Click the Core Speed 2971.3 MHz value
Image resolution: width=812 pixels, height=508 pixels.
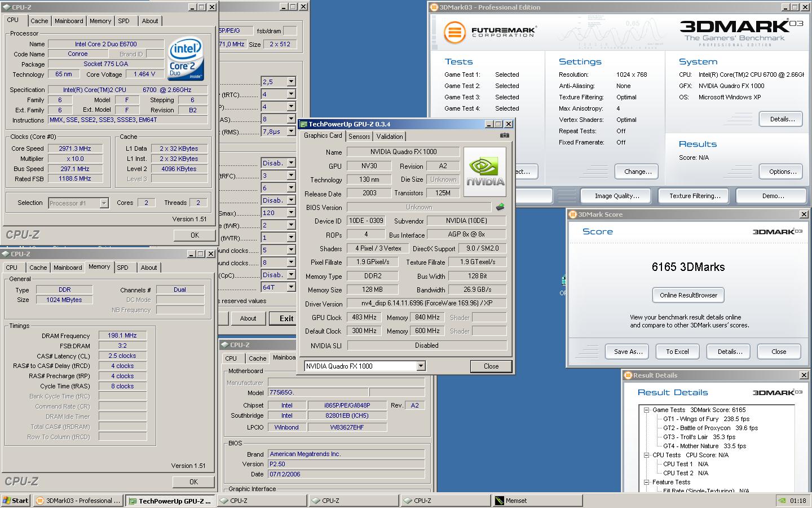click(75, 148)
